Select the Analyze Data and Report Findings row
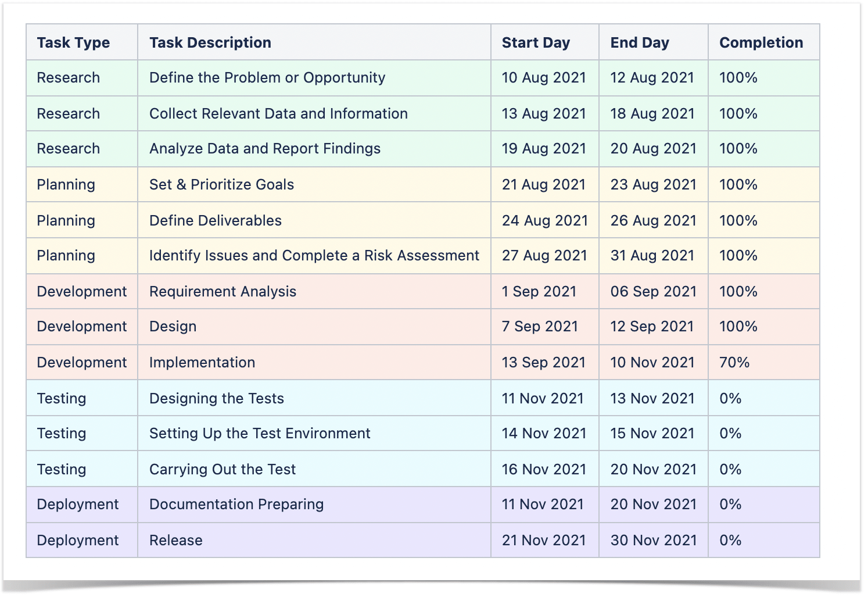 point(264,149)
